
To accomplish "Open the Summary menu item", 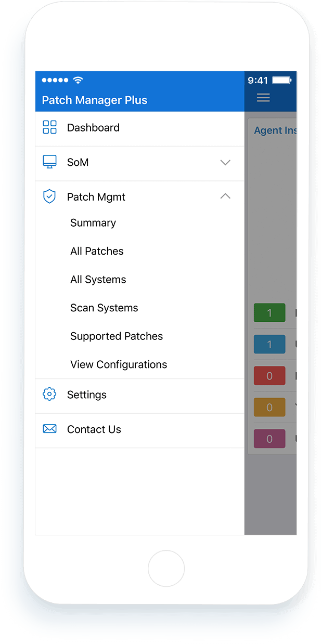I will tap(93, 222).
